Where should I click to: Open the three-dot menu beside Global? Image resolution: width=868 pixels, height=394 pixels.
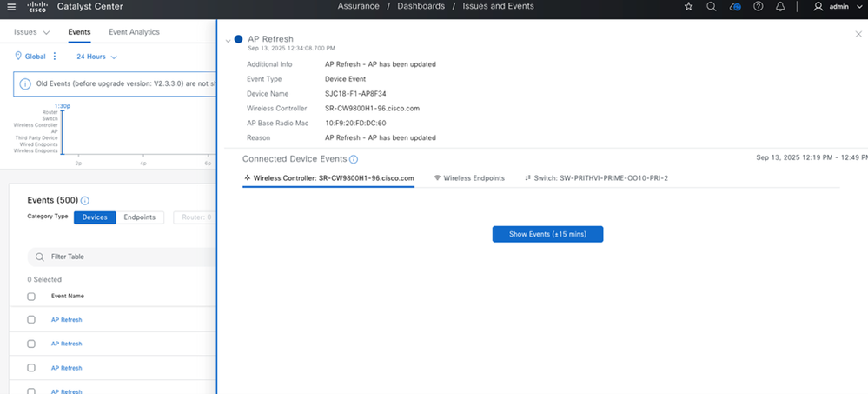pyautogui.click(x=54, y=56)
